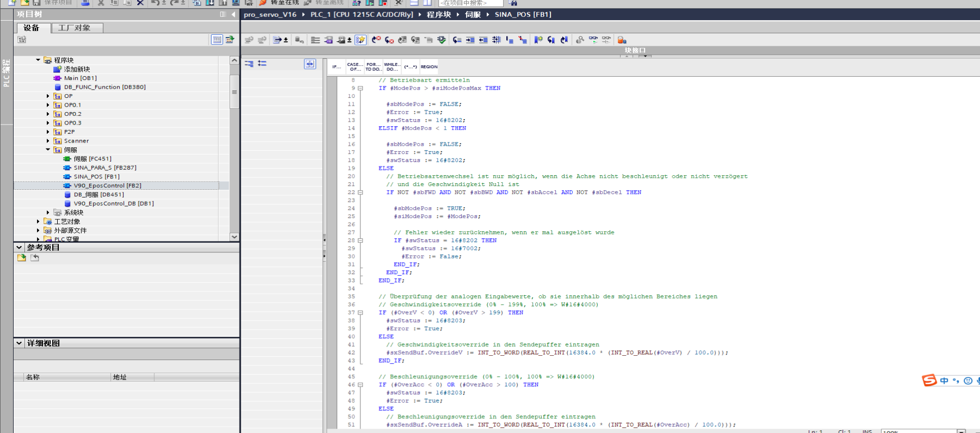
Task: Toggle fold at code line 28
Action: pos(360,240)
